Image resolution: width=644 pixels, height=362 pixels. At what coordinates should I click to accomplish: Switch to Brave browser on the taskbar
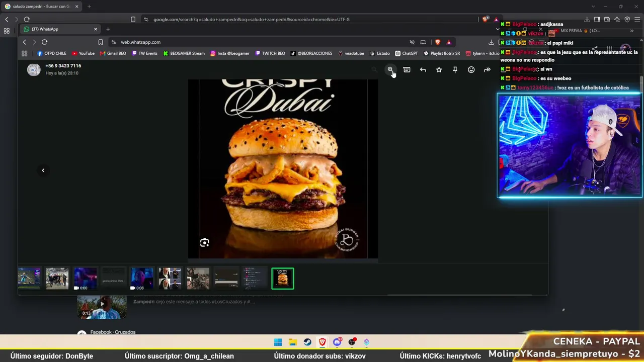(323, 342)
